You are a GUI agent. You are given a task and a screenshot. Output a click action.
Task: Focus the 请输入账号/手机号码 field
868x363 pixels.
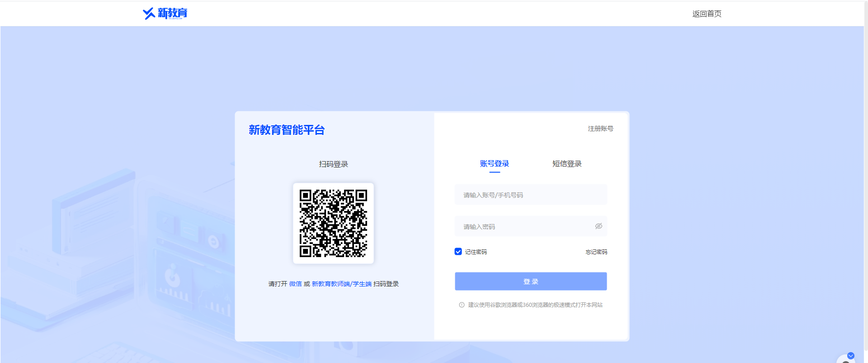click(x=531, y=195)
